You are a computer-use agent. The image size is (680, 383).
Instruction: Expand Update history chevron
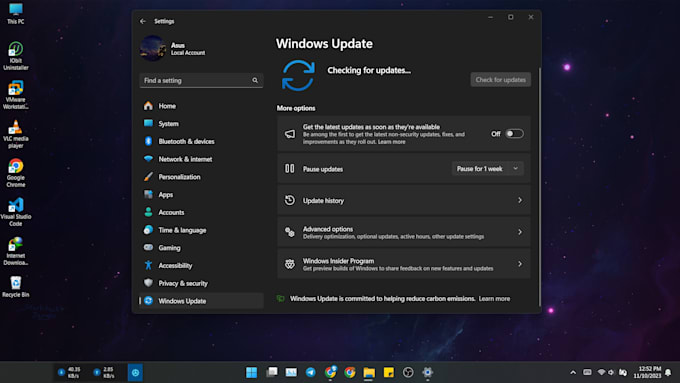point(520,200)
